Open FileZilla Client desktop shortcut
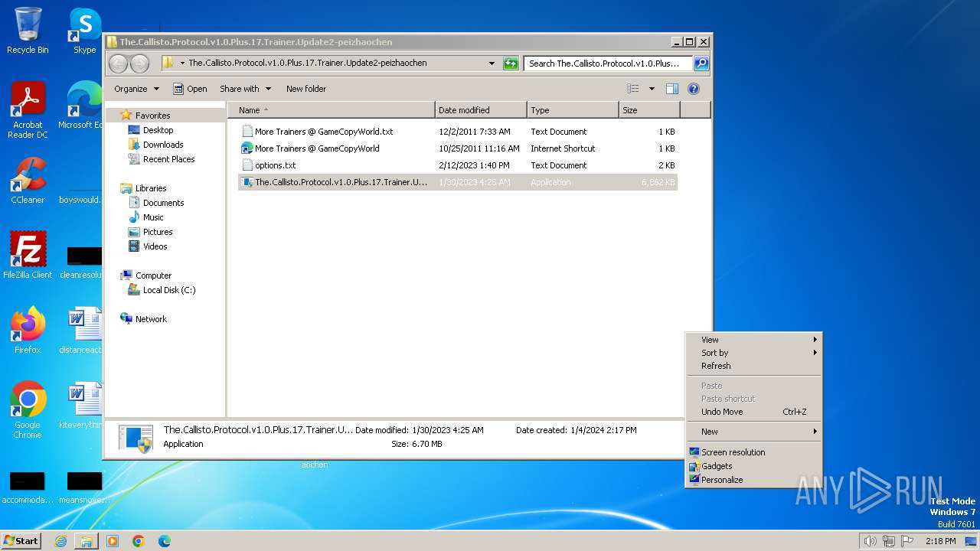The image size is (980, 551). [28, 256]
